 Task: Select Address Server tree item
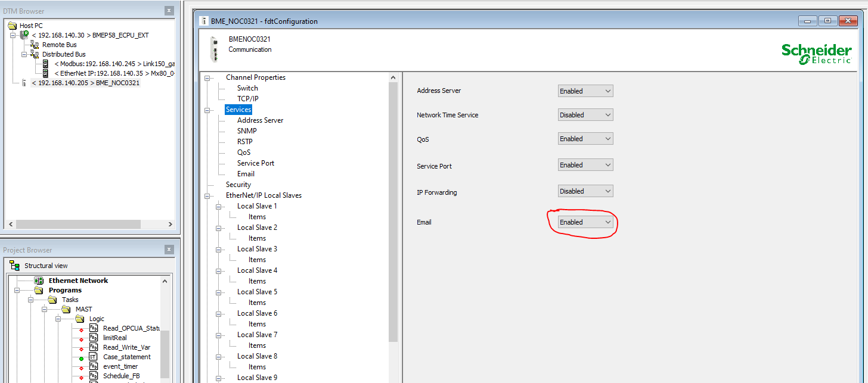pos(260,120)
